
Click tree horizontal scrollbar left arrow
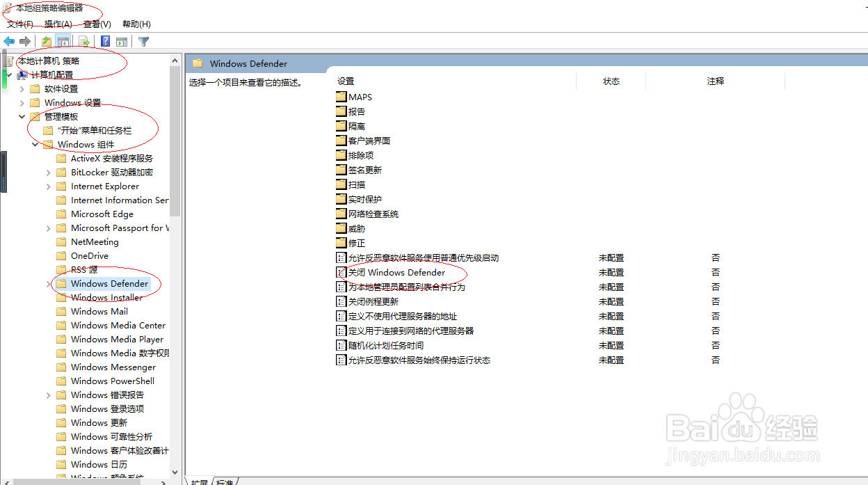[6, 481]
